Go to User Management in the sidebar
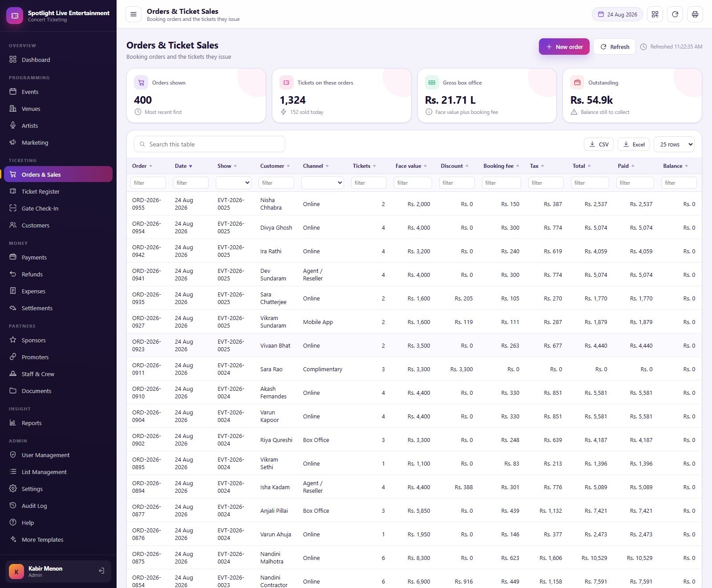This screenshot has height=588, width=712. click(x=58, y=455)
